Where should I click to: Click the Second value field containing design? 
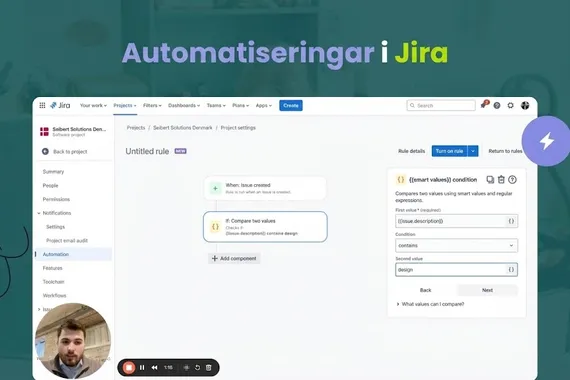click(x=457, y=270)
